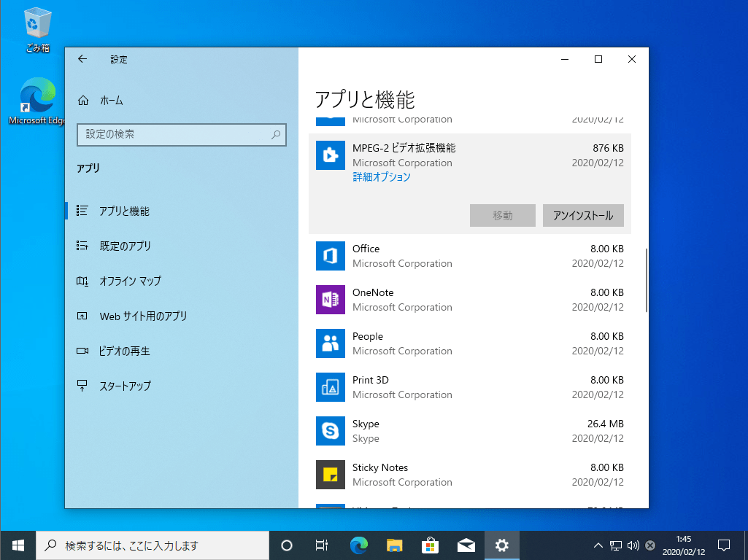748x560 pixels.
Task: Go back using the Settings back arrow
Action: pyautogui.click(x=82, y=59)
